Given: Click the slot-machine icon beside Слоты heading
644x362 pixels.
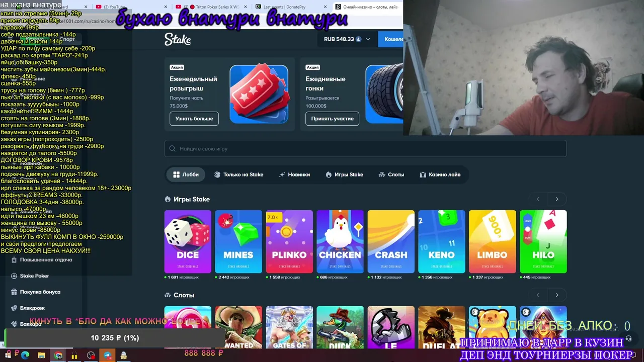Looking at the screenshot, I should [168, 295].
